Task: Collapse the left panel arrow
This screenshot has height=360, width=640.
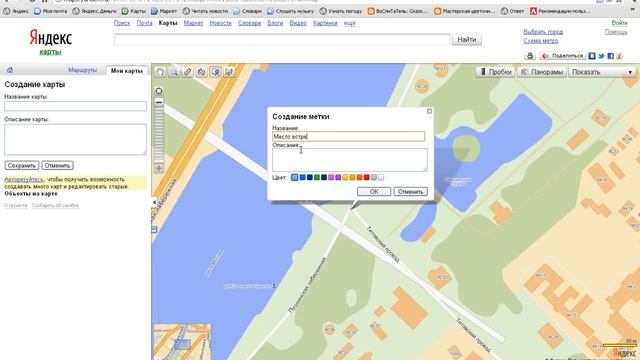Action: tap(154, 202)
